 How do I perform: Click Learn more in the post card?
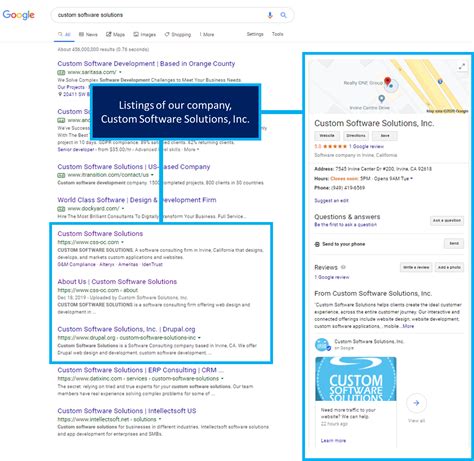point(333,441)
